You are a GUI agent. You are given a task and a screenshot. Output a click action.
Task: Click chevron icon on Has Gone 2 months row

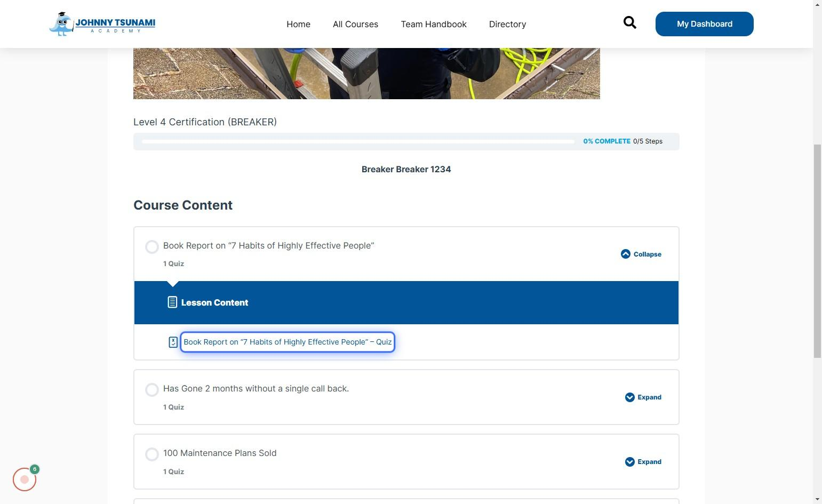629,397
